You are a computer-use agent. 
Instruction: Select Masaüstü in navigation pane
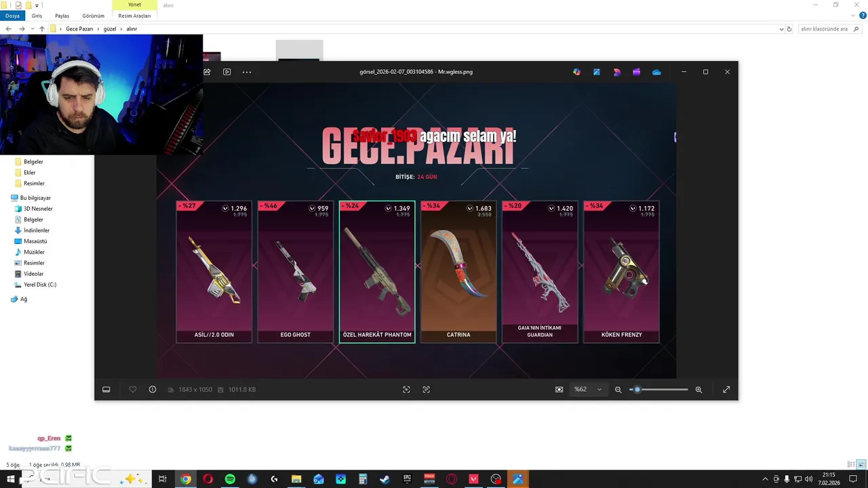click(35, 241)
